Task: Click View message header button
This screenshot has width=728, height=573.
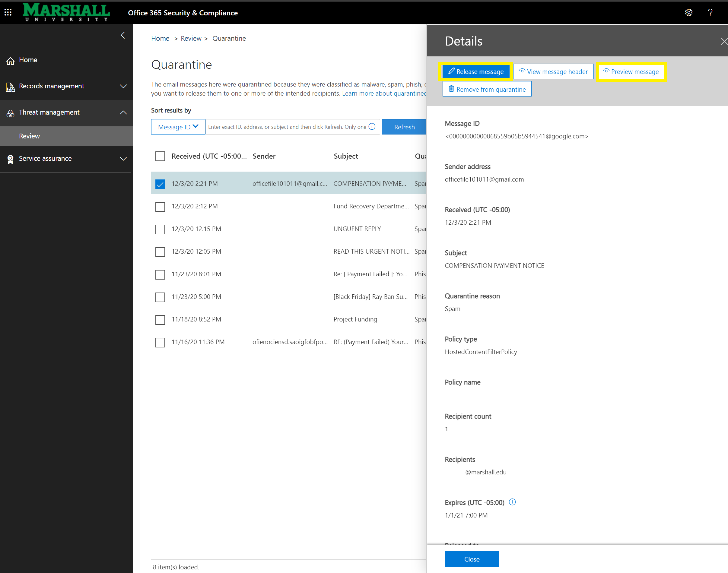Action: (553, 71)
